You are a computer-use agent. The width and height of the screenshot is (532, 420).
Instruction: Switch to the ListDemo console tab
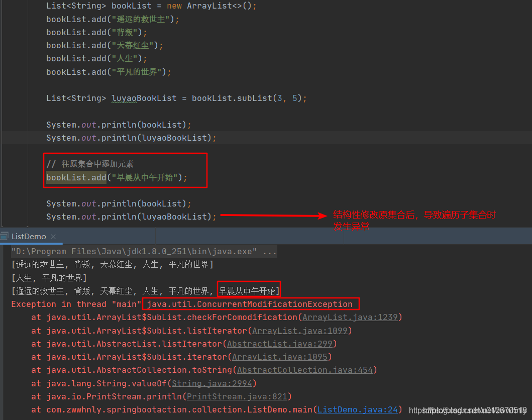tap(29, 236)
